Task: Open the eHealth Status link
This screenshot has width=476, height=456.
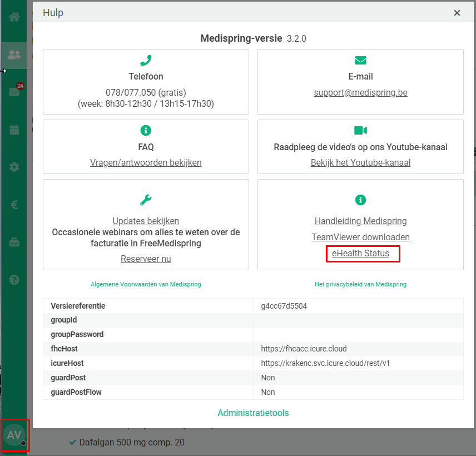Action: (360, 253)
